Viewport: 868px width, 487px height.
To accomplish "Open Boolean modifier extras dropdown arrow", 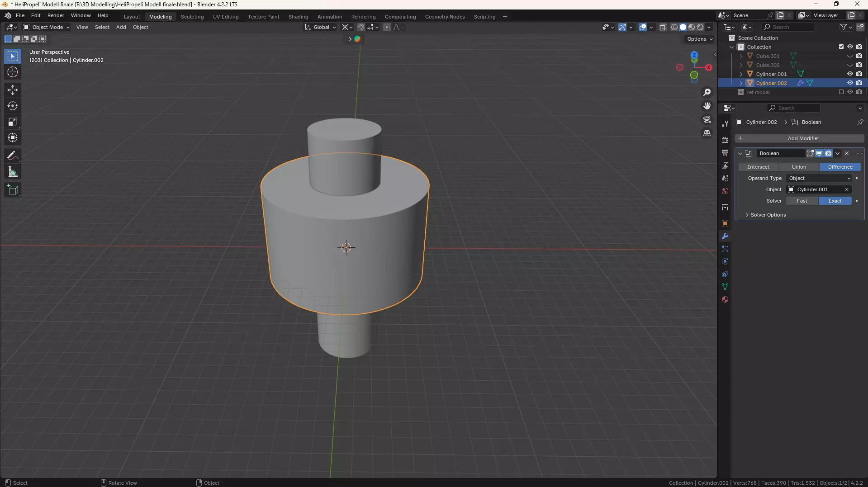I will pyautogui.click(x=837, y=153).
